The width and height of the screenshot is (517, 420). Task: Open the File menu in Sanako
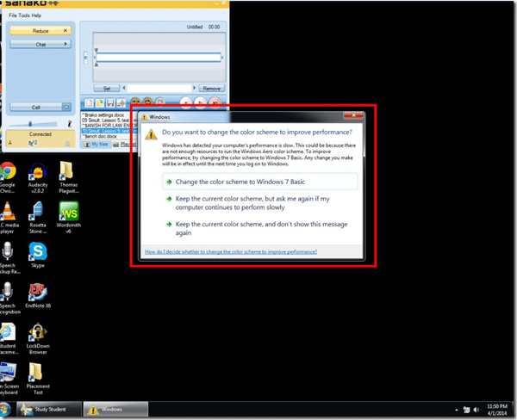tap(15, 15)
